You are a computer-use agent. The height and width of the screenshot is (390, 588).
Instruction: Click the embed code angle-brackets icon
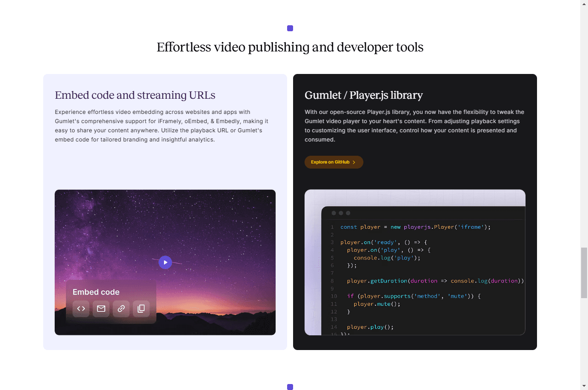tap(81, 309)
